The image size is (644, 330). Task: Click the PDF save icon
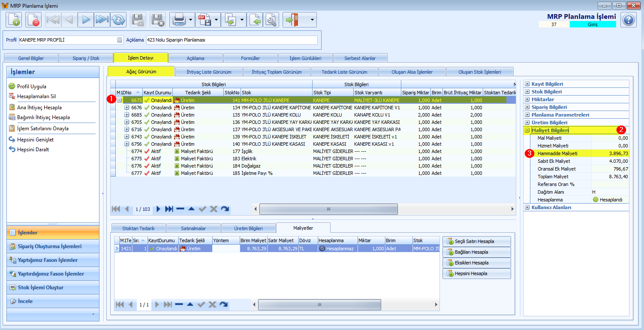pos(204,20)
